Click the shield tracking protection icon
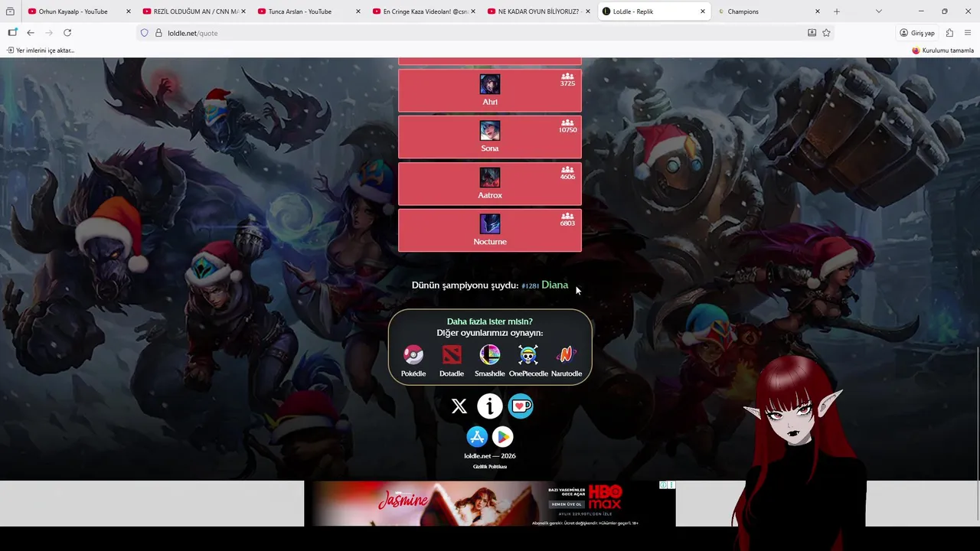The height and width of the screenshot is (551, 980). pos(144,33)
